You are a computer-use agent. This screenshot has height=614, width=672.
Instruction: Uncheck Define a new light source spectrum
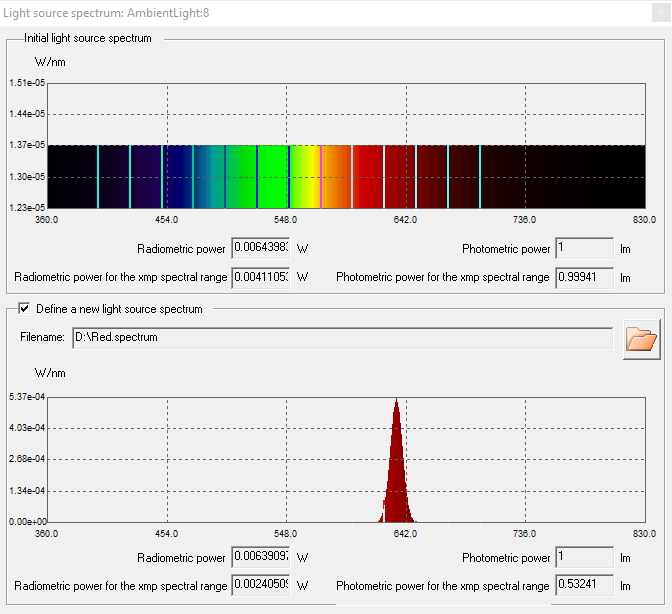(x=24, y=308)
